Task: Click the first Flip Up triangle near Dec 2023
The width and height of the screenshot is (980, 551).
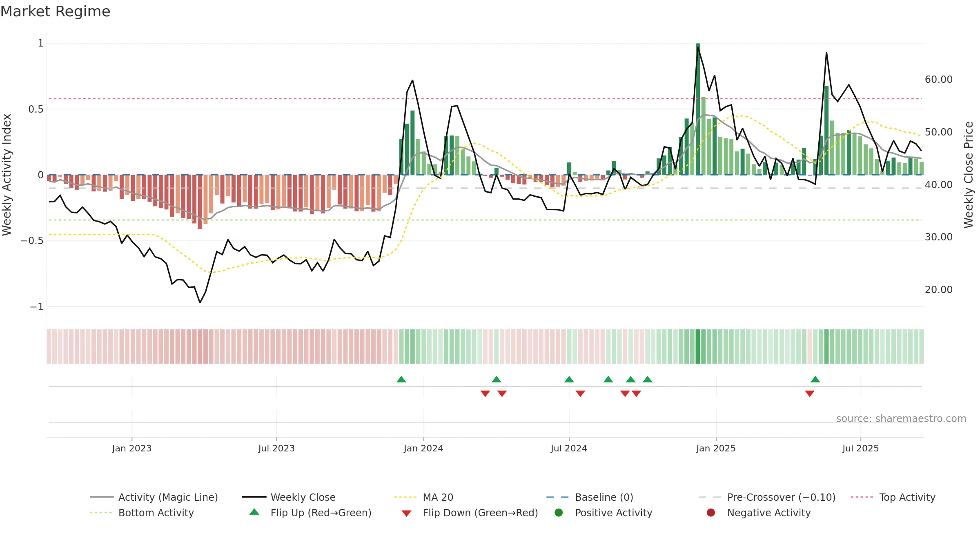Action: coord(401,380)
